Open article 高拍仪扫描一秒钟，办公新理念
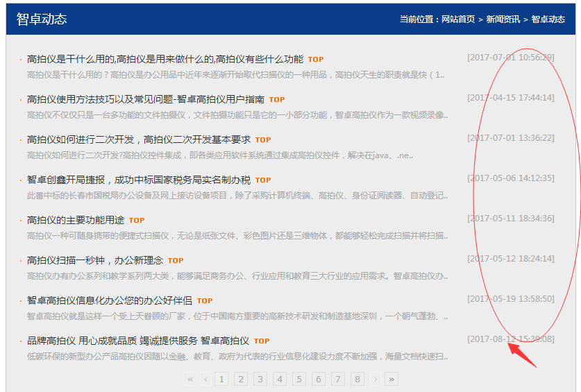The image size is (581, 392). click(x=94, y=260)
